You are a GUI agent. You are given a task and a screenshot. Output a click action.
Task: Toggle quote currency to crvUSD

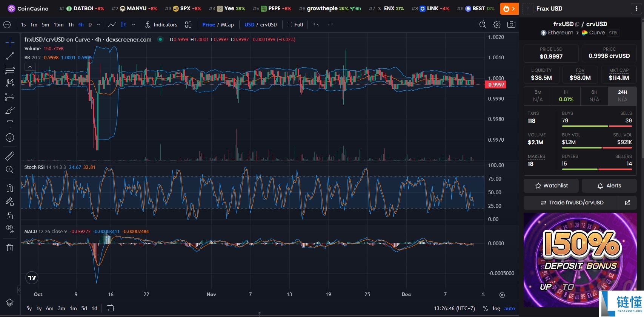[x=269, y=25]
